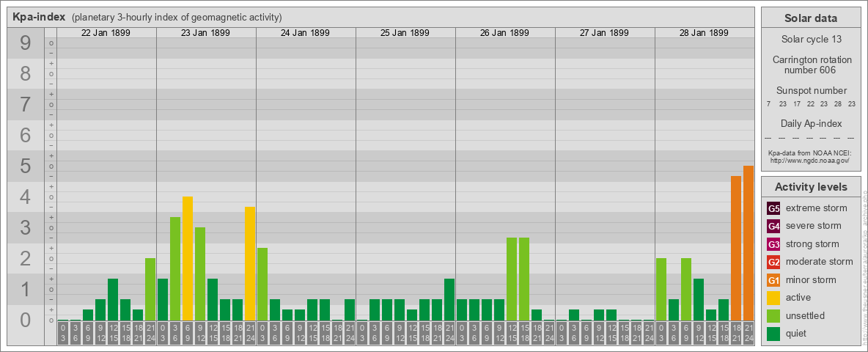Click the 'moderate storm' legend label
Image resolution: width=868 pixels, height=352 pixels.
point(820,261)
